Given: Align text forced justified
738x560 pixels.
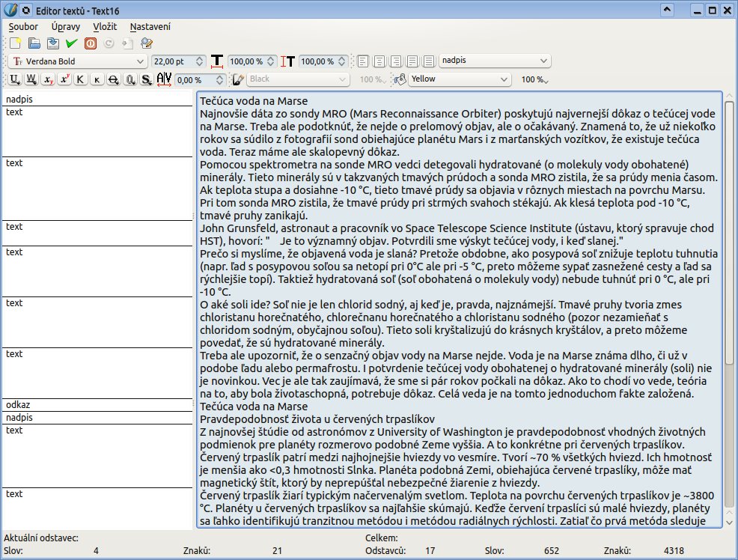Looking at the screenshot, I should [x=428, y=61].
